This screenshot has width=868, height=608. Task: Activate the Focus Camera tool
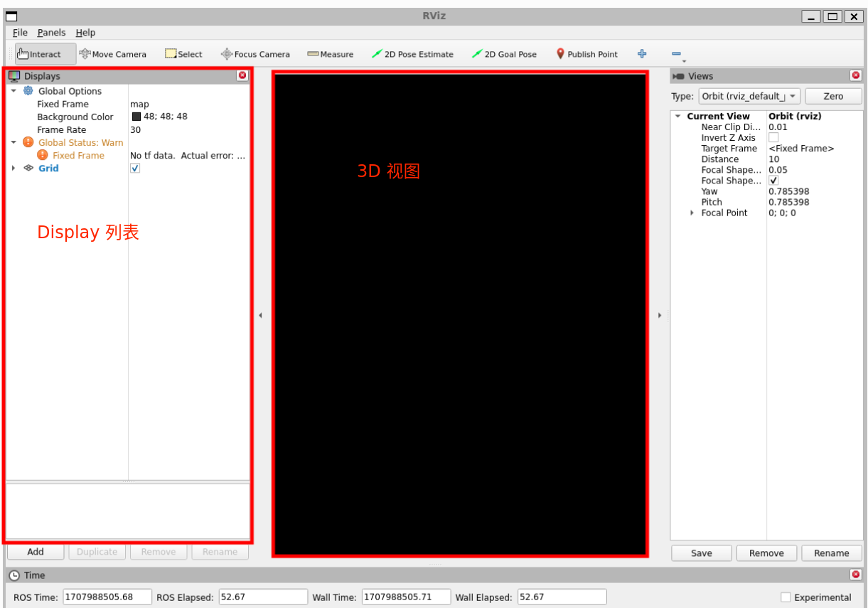[x=255, y=54]
